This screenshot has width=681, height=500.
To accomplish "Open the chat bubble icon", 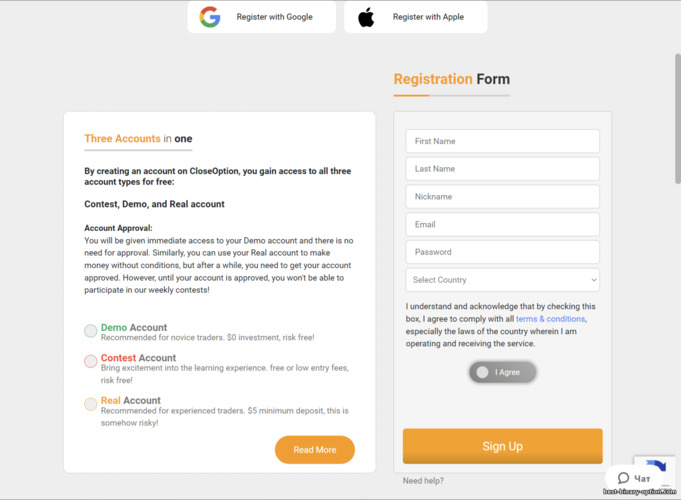I will click(624, 478).
